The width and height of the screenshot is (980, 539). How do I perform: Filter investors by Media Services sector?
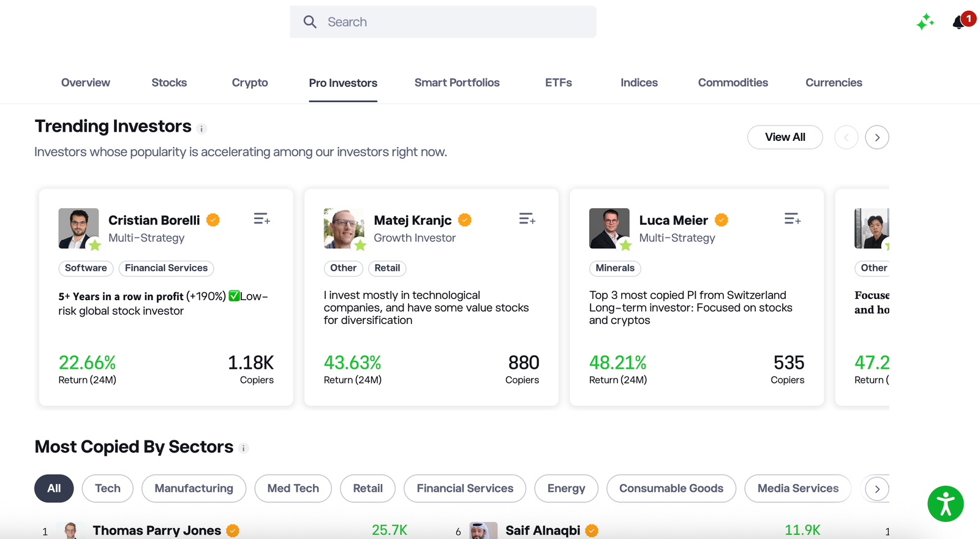click(797, 488)
